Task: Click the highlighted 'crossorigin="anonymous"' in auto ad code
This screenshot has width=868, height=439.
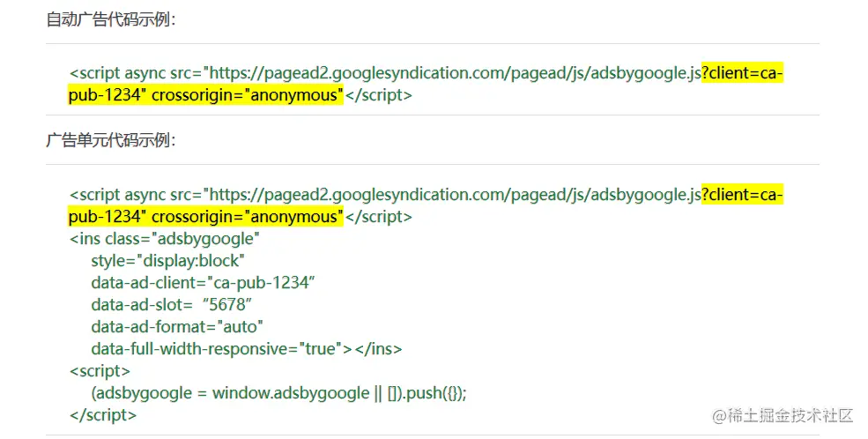Action: [x=248, y=94]
